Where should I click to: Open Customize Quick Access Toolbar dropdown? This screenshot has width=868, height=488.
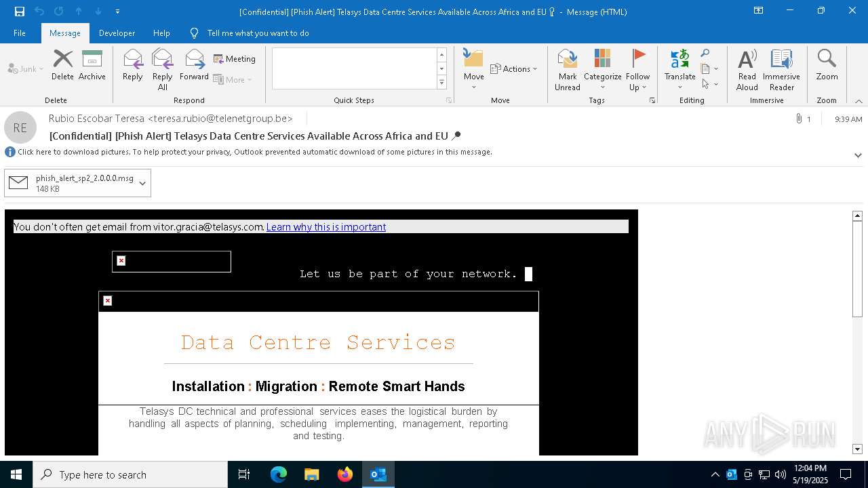click(117, 12)
